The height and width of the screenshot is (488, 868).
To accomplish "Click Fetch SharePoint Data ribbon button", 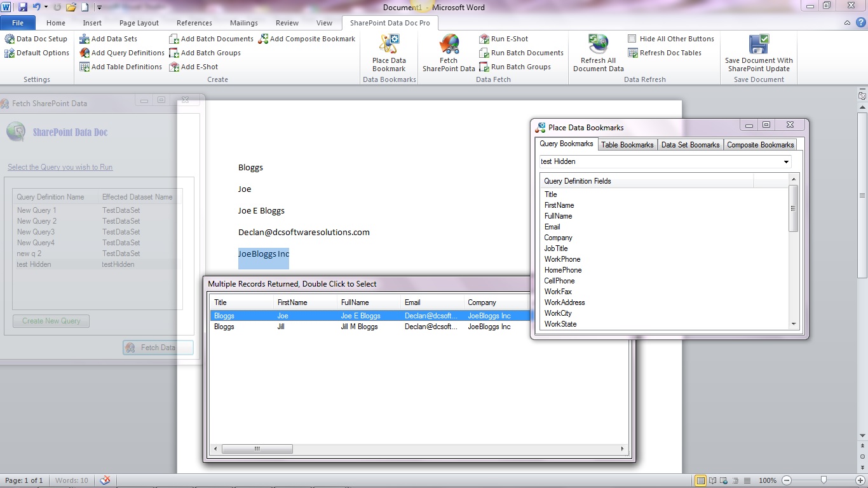I will pos(449,53).
